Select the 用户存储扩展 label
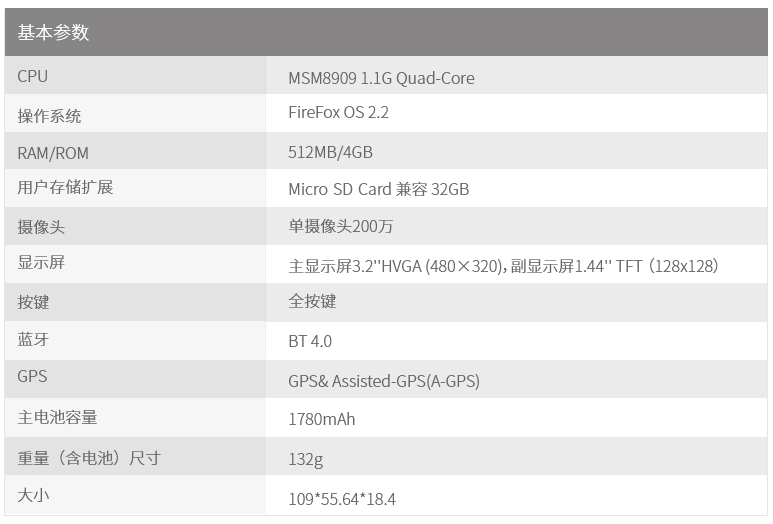This screenshot has height=524, width=773. [x=66, y=188]
